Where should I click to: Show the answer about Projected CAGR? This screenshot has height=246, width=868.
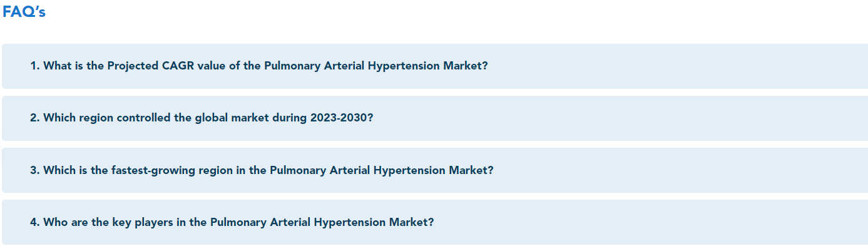tap(435, 66)
